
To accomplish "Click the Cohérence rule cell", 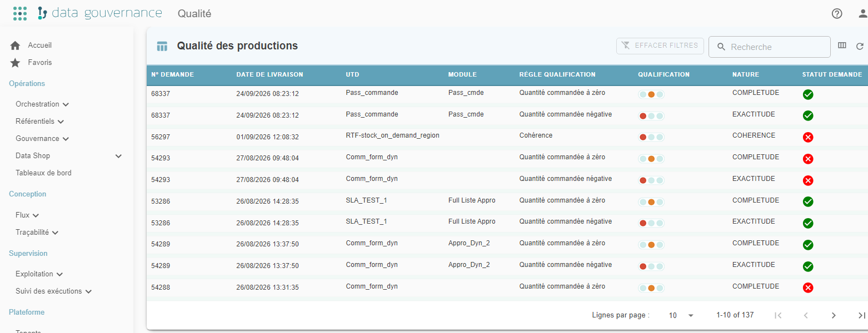I will (536, 135).
